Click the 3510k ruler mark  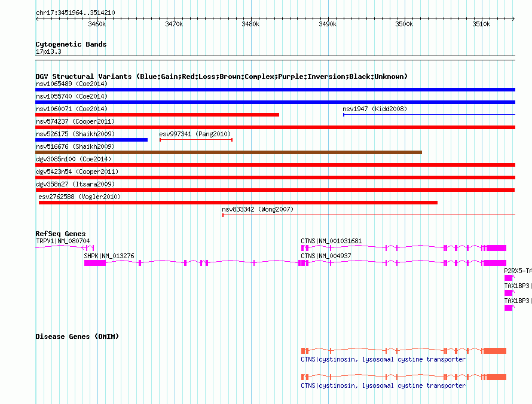(x=481, y=24)
